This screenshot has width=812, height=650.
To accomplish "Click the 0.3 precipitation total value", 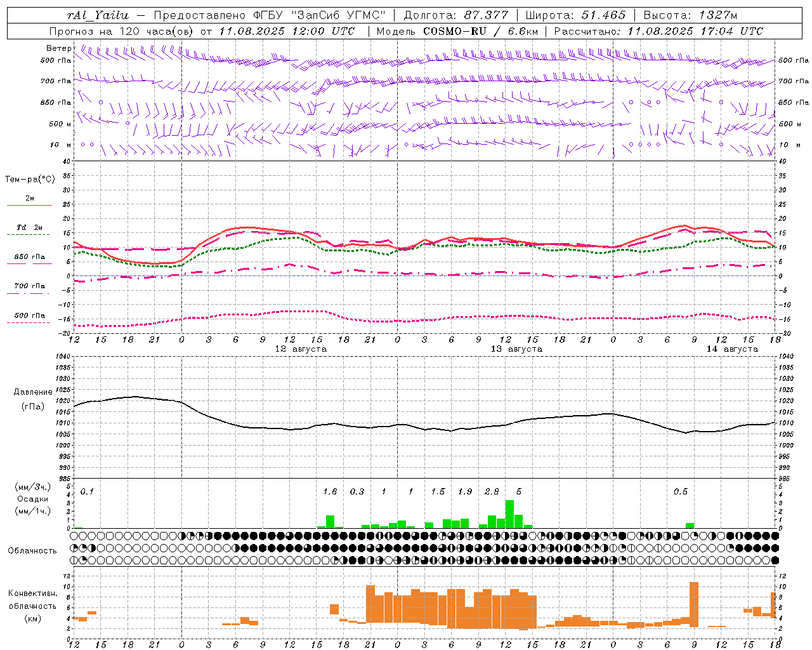I will [357, 491].
